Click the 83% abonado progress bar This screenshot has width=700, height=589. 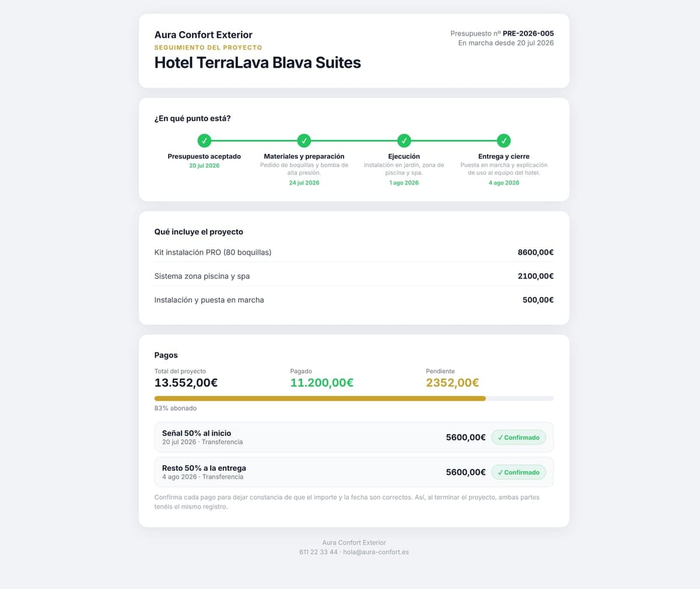tap(354, 398)
